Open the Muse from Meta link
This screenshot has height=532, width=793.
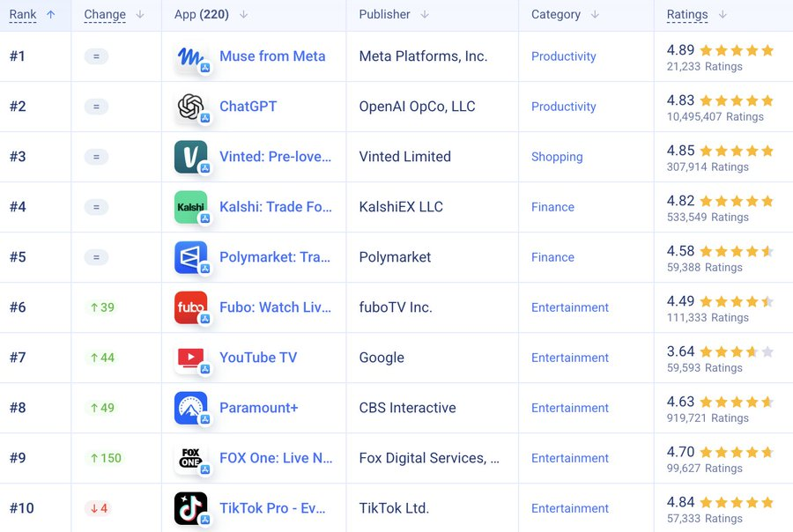(x=272, y=56)
